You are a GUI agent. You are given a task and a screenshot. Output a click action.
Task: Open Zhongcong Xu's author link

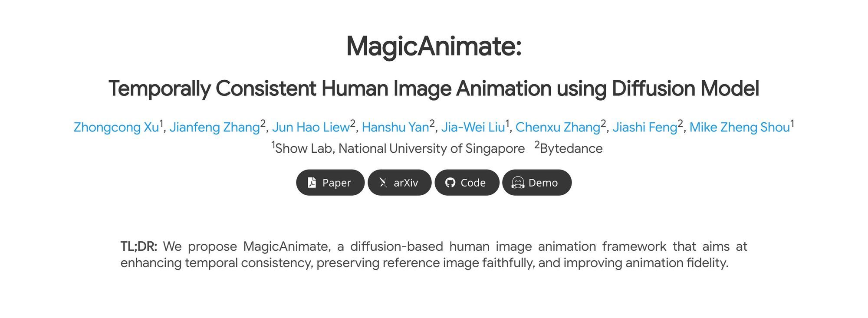pyautogui.click(x=116, y=127)
